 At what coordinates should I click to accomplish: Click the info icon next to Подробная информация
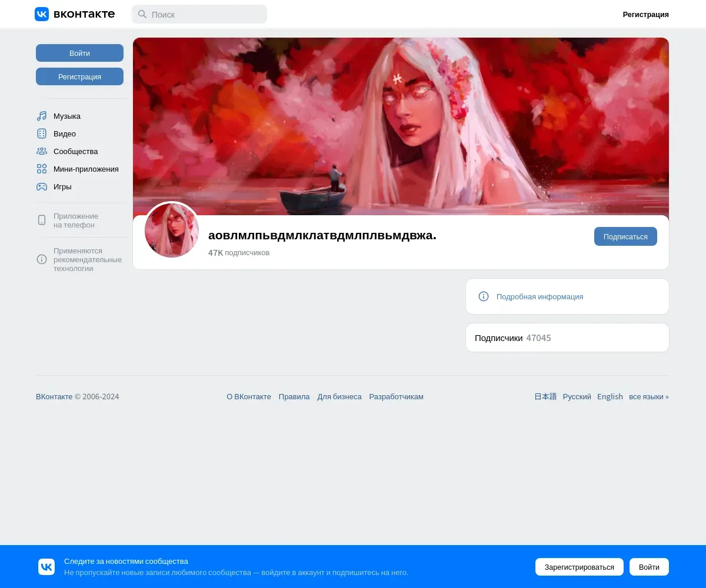click(x=484, y=296)
